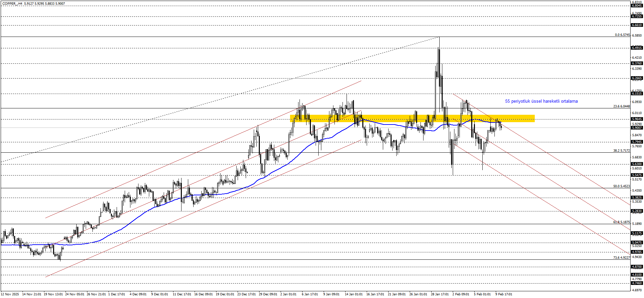
Task: Click the 73.6 4.9227 Fibonacci level label
Action: click(x=621, y=258)
